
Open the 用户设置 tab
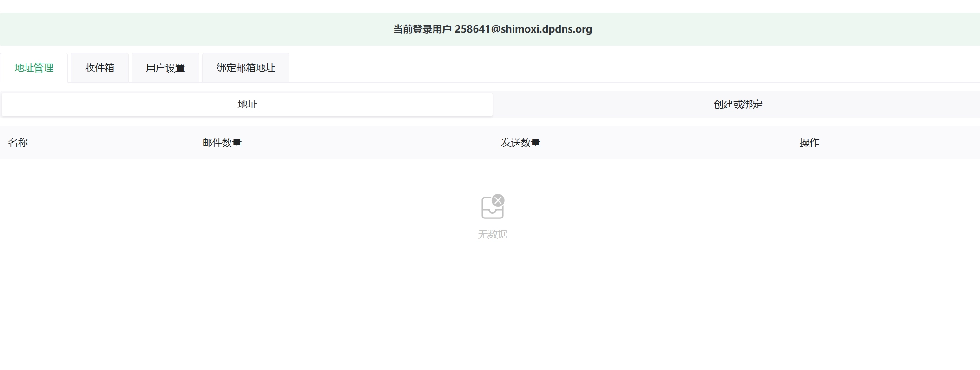click(x=165, y=68)
